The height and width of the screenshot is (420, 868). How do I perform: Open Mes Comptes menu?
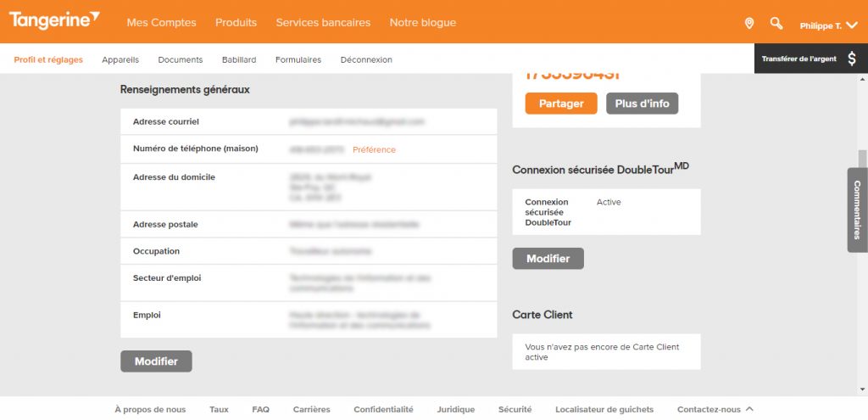(161, 23)
